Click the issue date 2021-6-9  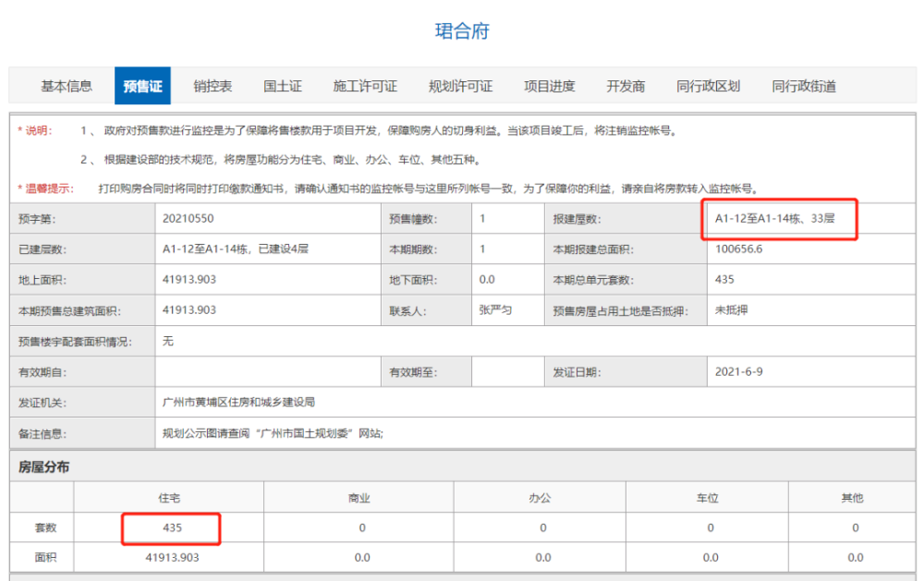[x=738, y=372]
